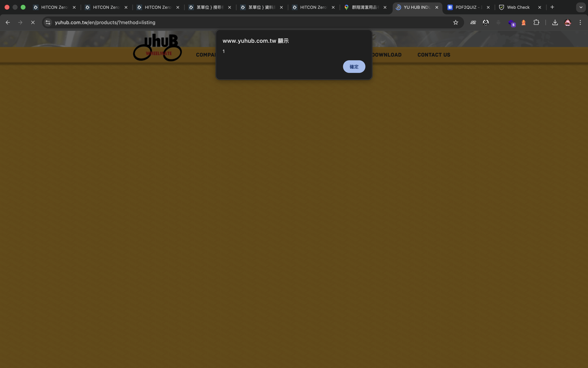Open the Extensions puzzle piece menu
Screen dimensions: 588x368
coord(536,22)
